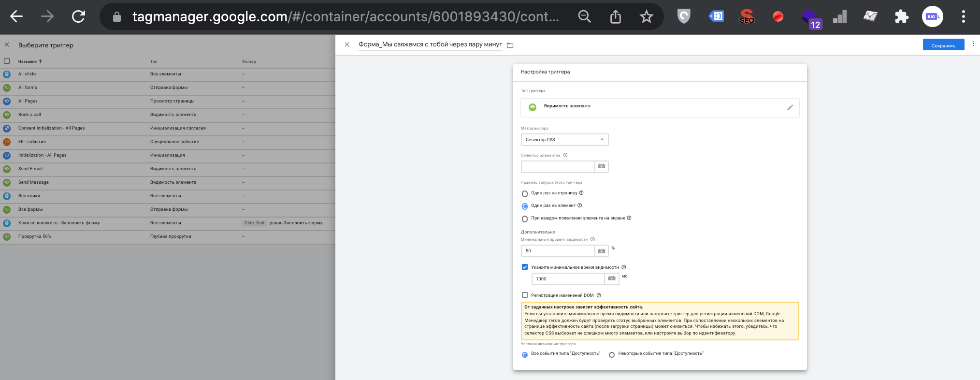Select the 'Book a call' trigger row
Viewport: 980px width, 380px height.
tap(168, 115)
